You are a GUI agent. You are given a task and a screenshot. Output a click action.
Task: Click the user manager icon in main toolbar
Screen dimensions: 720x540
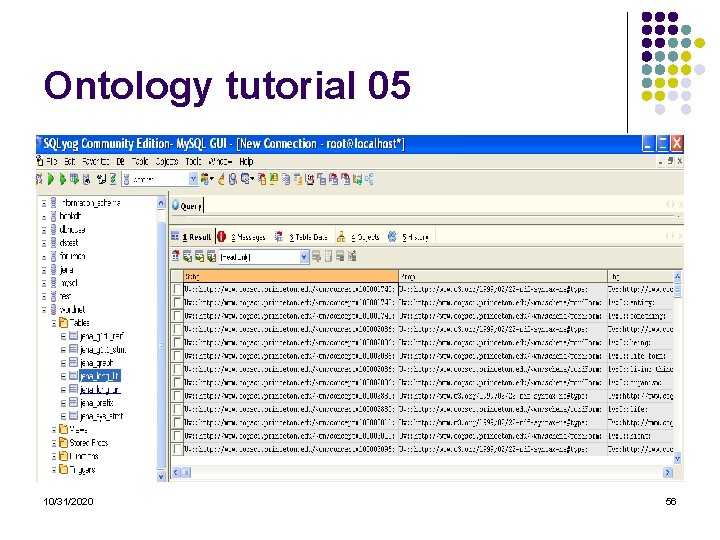(x=206, y=179)
